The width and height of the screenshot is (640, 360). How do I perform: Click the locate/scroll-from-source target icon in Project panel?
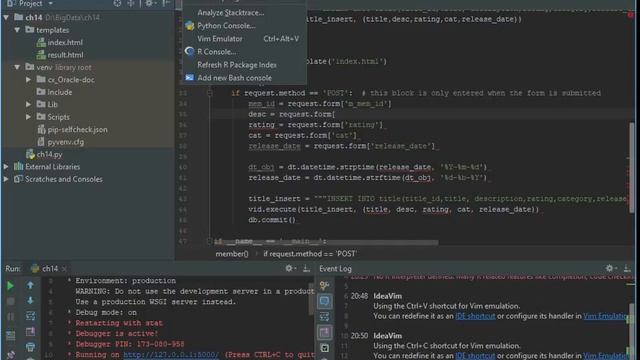click(x=117, y=3)
